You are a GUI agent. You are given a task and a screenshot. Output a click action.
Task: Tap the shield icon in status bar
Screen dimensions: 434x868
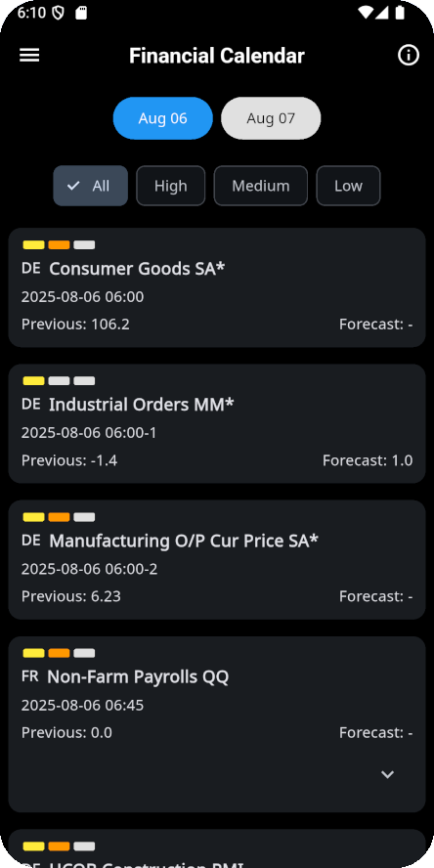click(58, 14)
